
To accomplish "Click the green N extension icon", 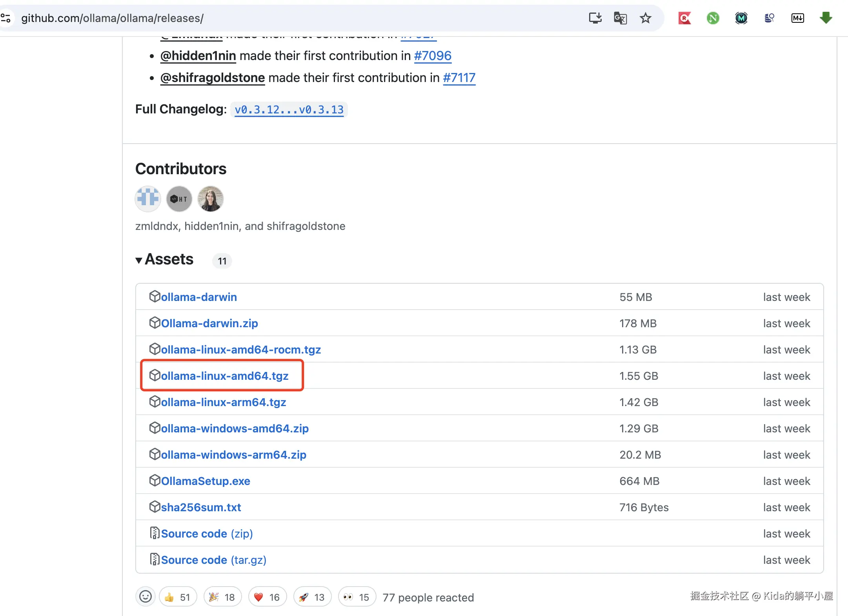I will (x=713, y=18).
